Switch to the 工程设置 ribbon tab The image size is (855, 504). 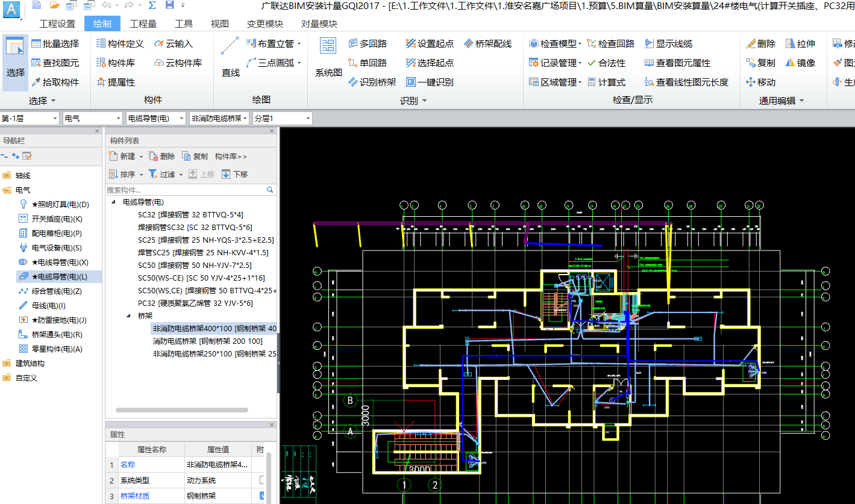point(57,24)
